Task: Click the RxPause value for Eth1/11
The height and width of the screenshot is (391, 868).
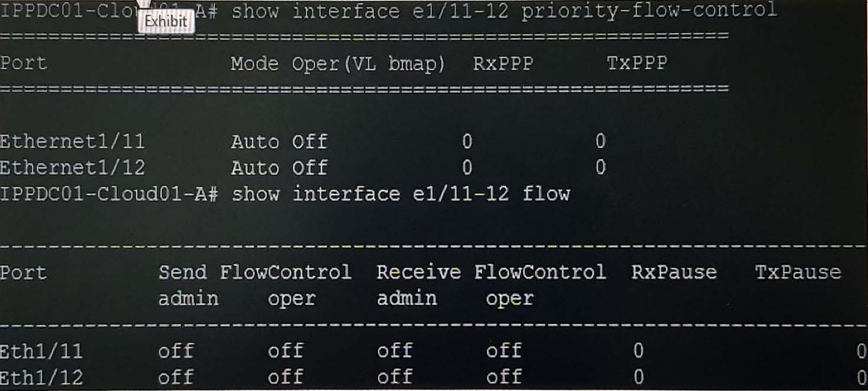Action: 638,351
